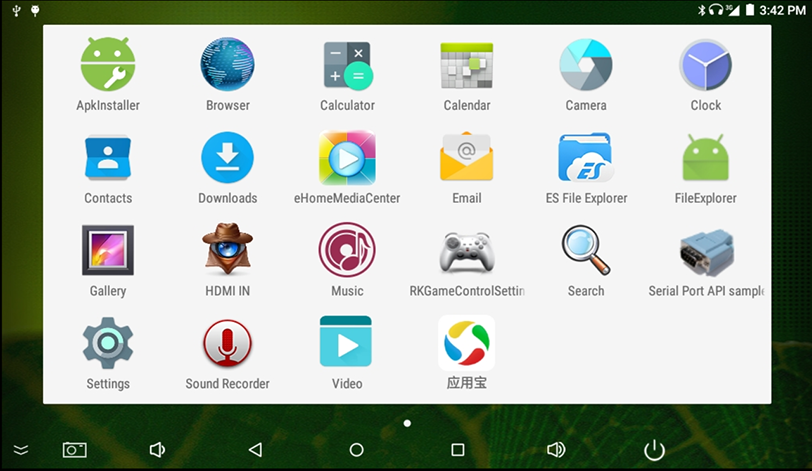Open the ApkInstaller app
The image size is (812, 471).
pos(108,65)
